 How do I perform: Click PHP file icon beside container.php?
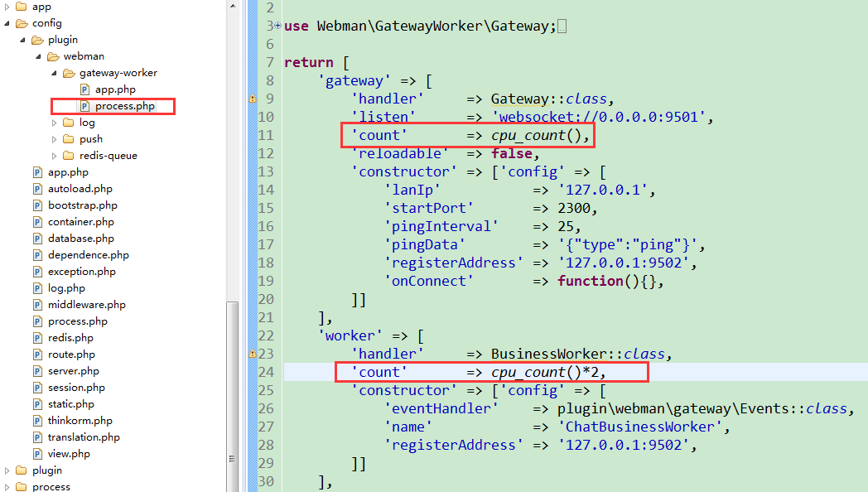[37, 223]
